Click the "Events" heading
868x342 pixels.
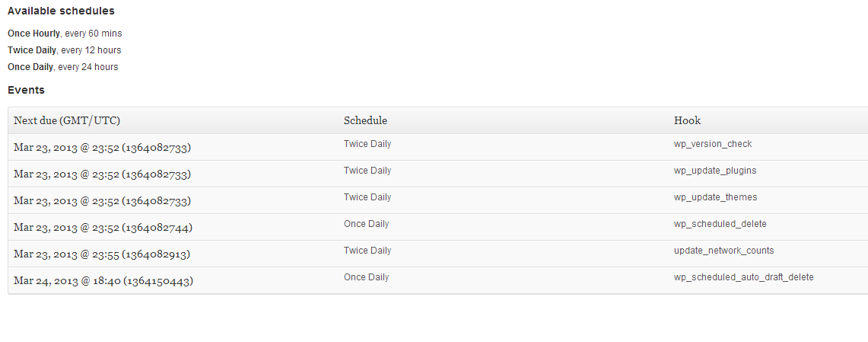click(x=26, y=90)
